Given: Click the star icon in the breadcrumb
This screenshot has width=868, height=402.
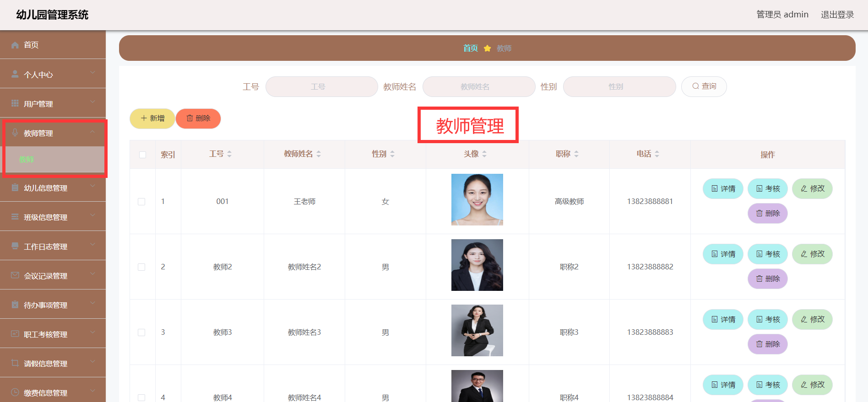Looking at the screenshot, I should pyautogui.click(x=487, y=48).
